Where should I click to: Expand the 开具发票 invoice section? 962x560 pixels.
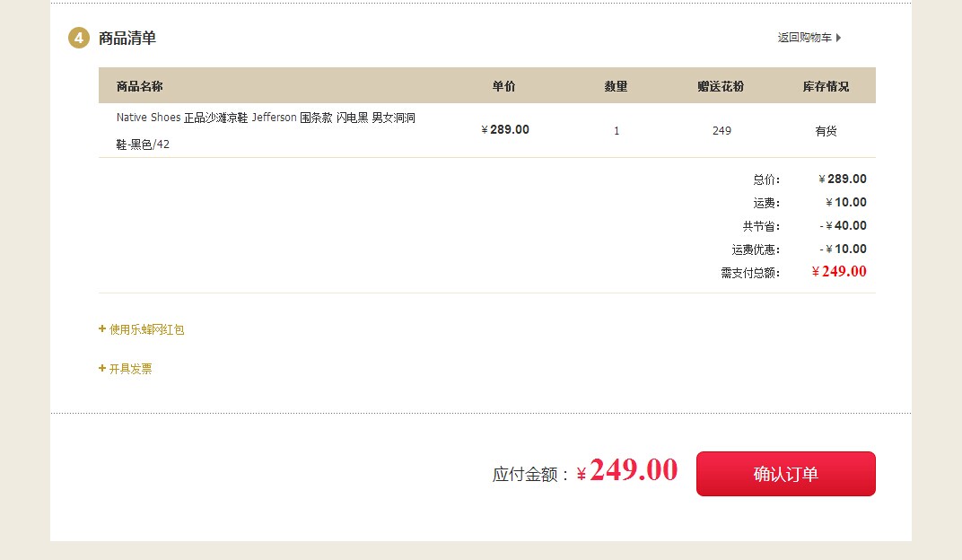point(130,369)
